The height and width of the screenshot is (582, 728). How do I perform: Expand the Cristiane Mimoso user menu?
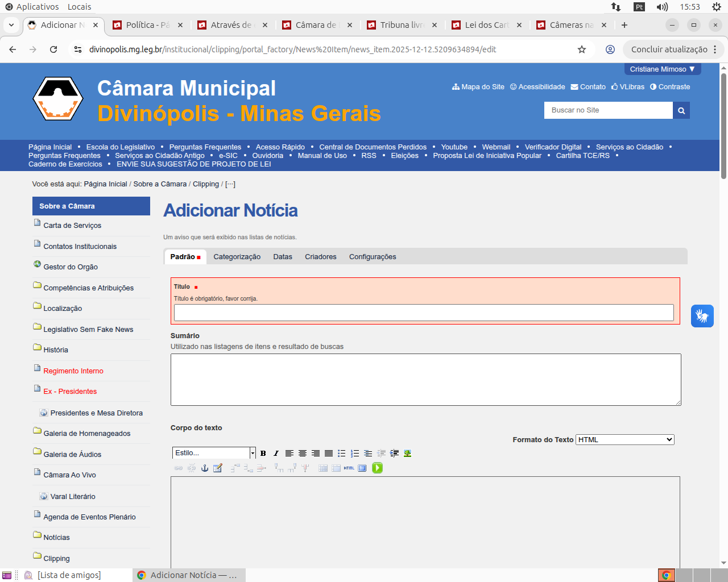click(662, 69)
